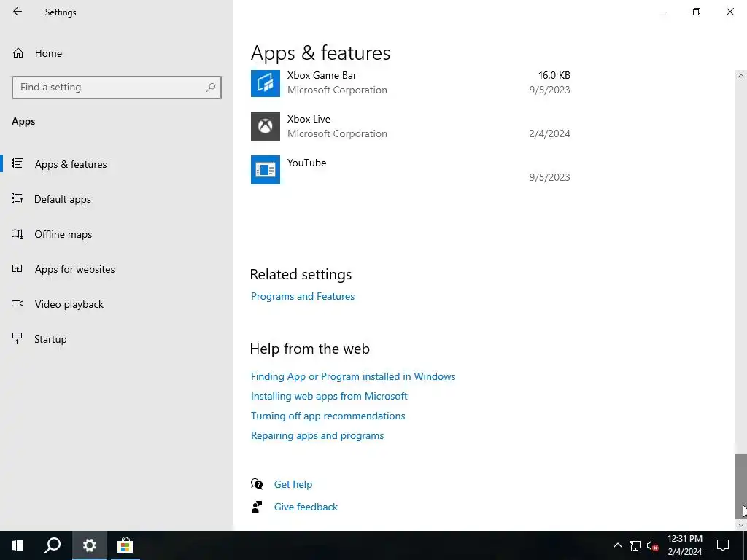Open Repairing apps and programs link

317,436
